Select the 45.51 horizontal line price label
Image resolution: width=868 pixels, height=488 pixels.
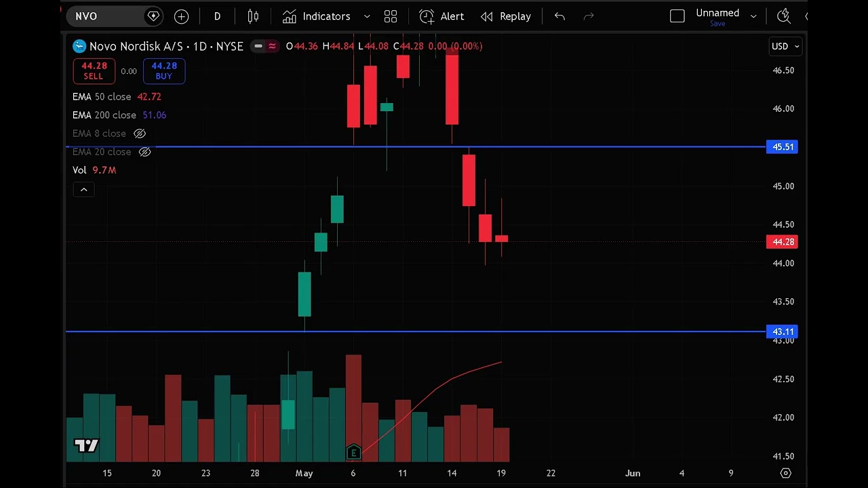coord(782,147)
